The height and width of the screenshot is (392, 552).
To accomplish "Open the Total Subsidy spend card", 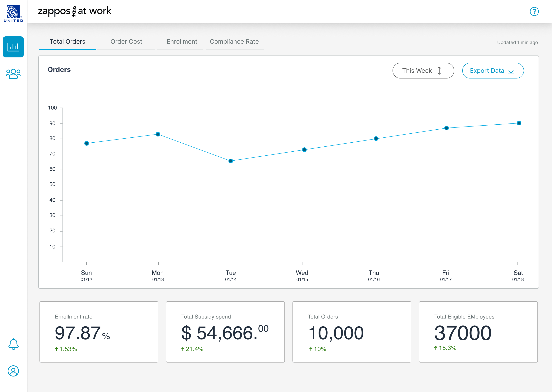I will coord(225,332).
